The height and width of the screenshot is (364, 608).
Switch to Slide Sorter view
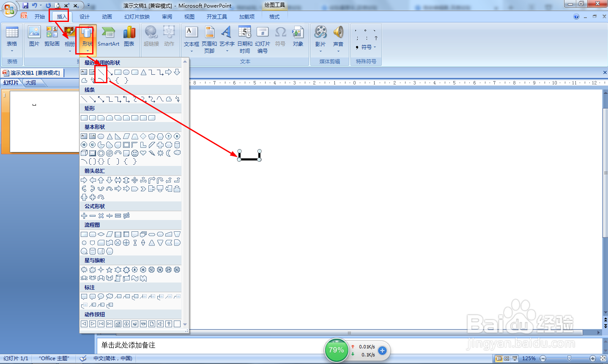(507, 359)
